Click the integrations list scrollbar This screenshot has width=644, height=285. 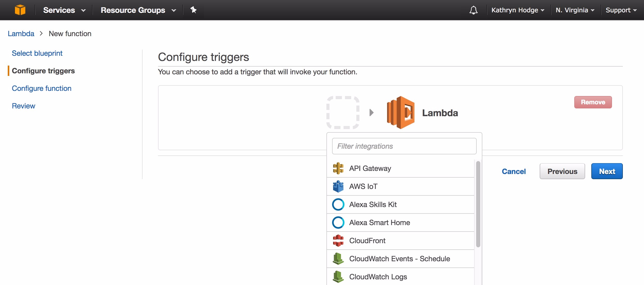478,204
